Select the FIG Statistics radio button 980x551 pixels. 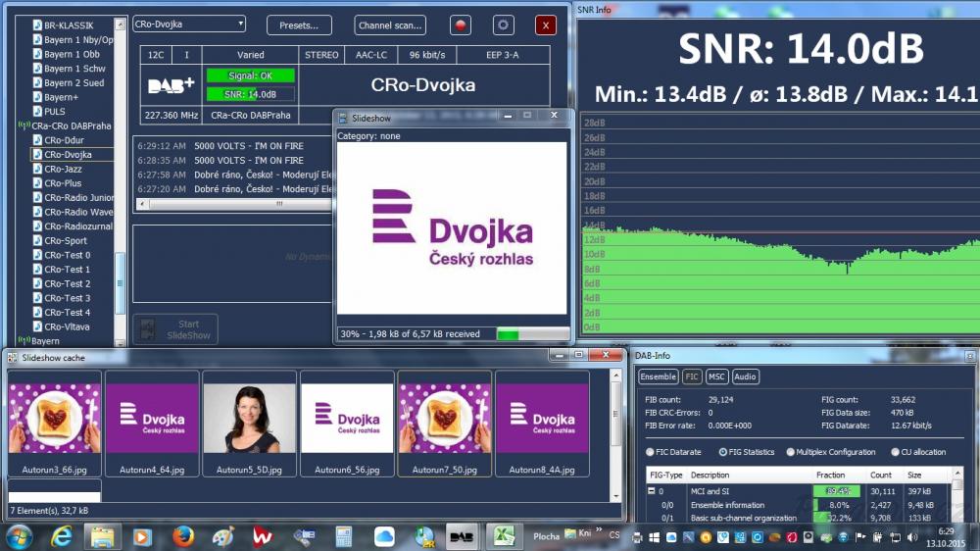[723, 452]
